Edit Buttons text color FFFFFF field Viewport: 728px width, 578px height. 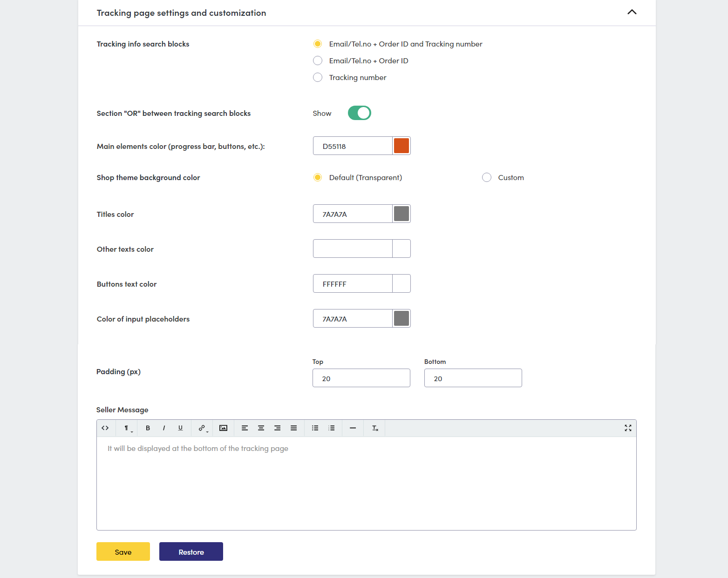[353, 283]
